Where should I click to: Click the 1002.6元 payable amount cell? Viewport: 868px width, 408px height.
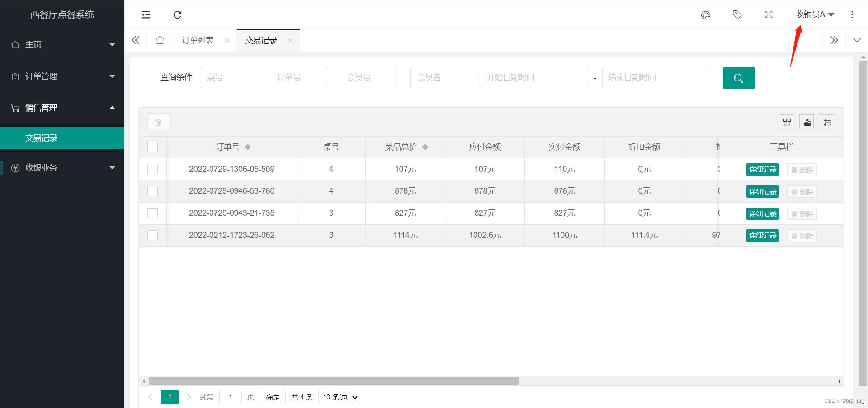coord(485,235)
